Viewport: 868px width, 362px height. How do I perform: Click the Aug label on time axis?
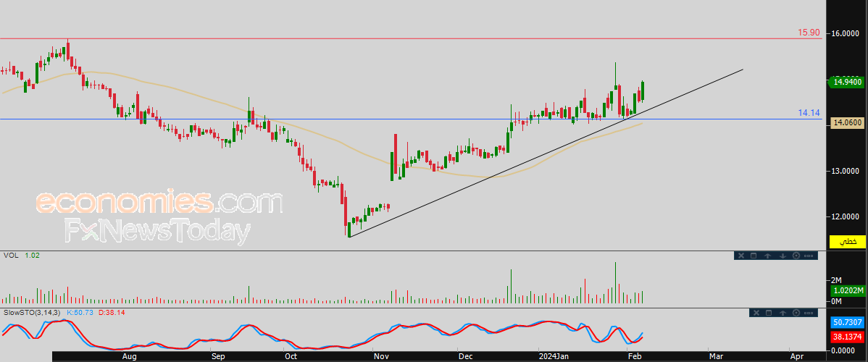(128, 356)
